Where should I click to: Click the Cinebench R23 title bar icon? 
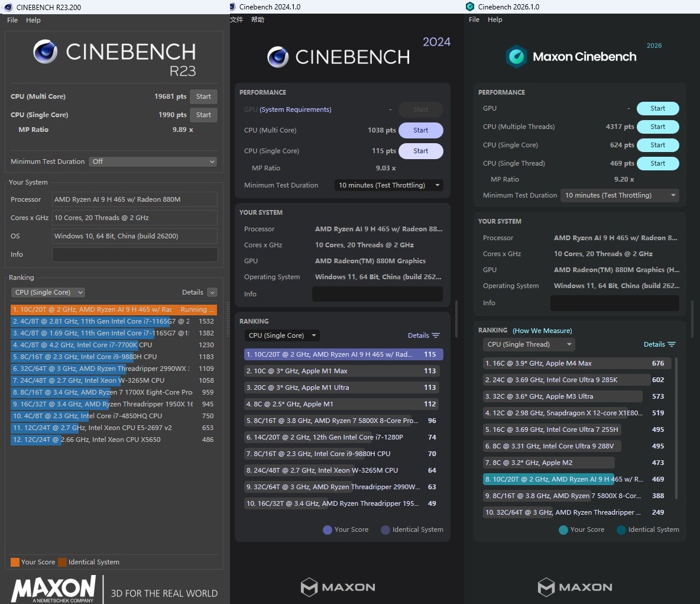8,7
